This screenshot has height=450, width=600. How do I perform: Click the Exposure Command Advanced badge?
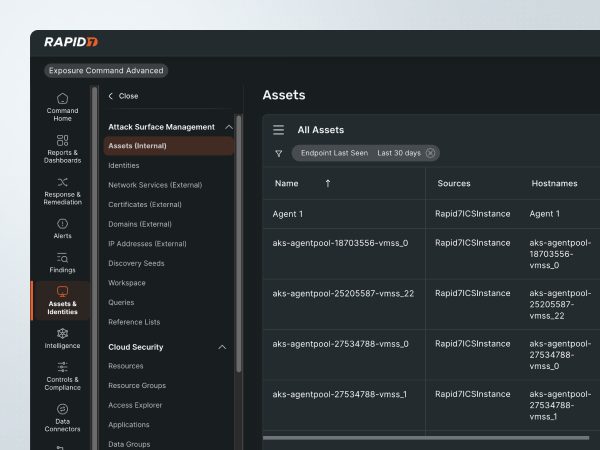click(x=106, y=71)
